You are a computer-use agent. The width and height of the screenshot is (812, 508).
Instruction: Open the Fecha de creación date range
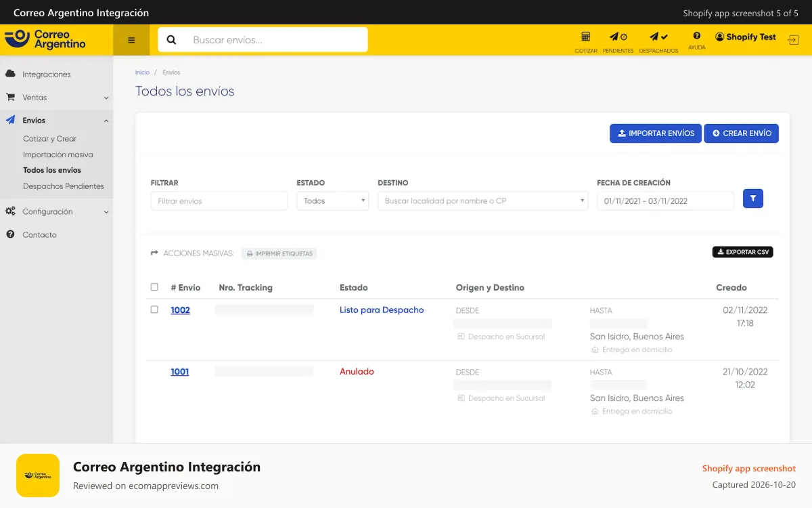click(x=665, y=201)
